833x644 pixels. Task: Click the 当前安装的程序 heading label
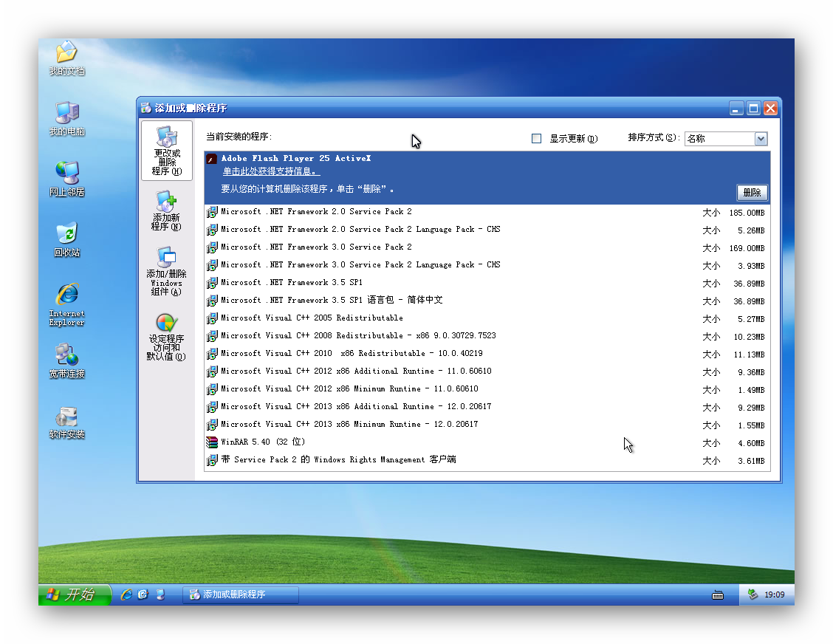tap(239, 137)
